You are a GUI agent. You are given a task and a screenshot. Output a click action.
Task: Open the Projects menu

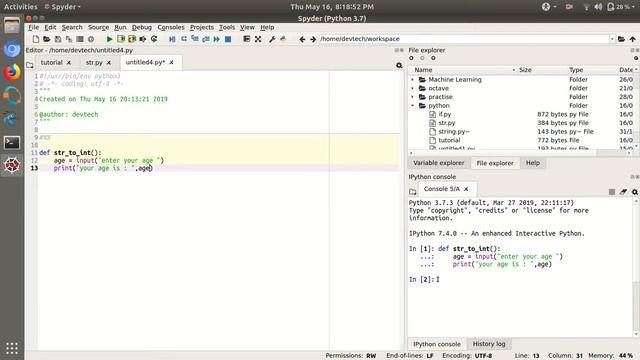[x=202, y=27]
